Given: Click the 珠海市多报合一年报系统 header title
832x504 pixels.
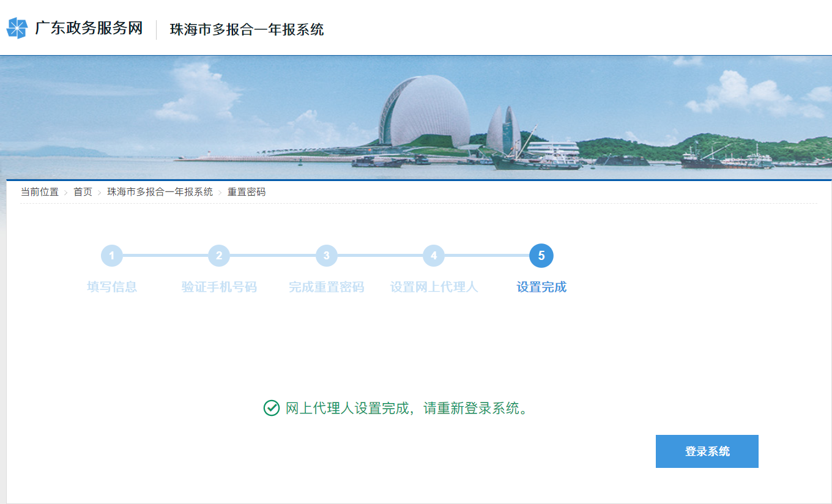Looking at the screenshot, I should click(x=247, y=29).
